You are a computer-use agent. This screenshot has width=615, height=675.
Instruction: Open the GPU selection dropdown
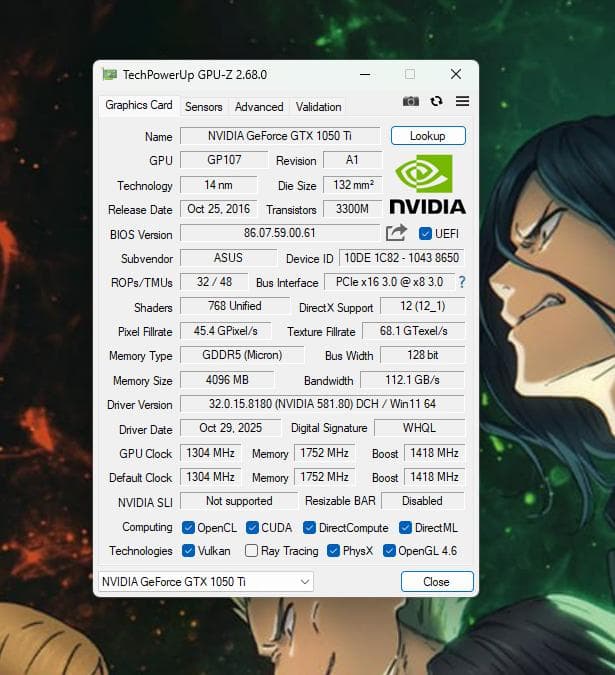(206, 582)
